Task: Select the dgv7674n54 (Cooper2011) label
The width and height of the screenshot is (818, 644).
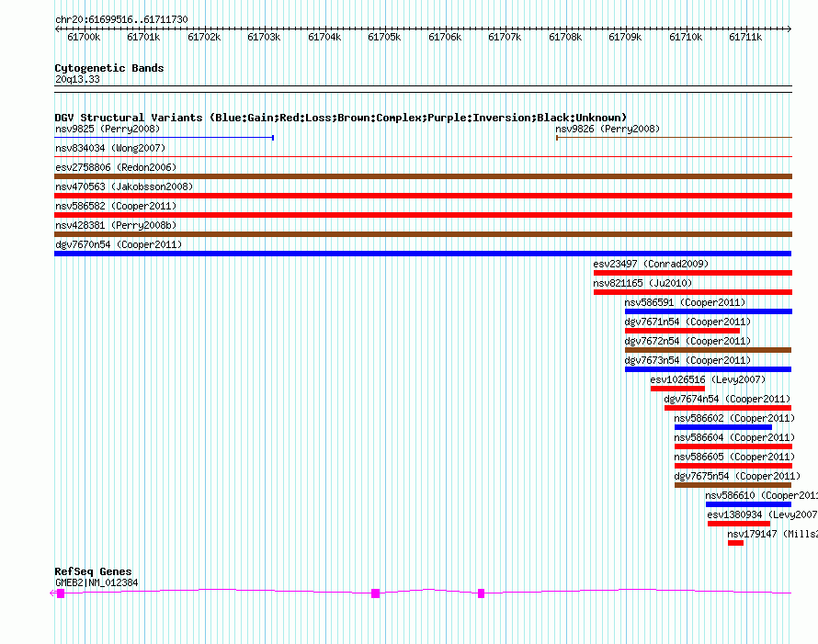Action: (727, 399)
